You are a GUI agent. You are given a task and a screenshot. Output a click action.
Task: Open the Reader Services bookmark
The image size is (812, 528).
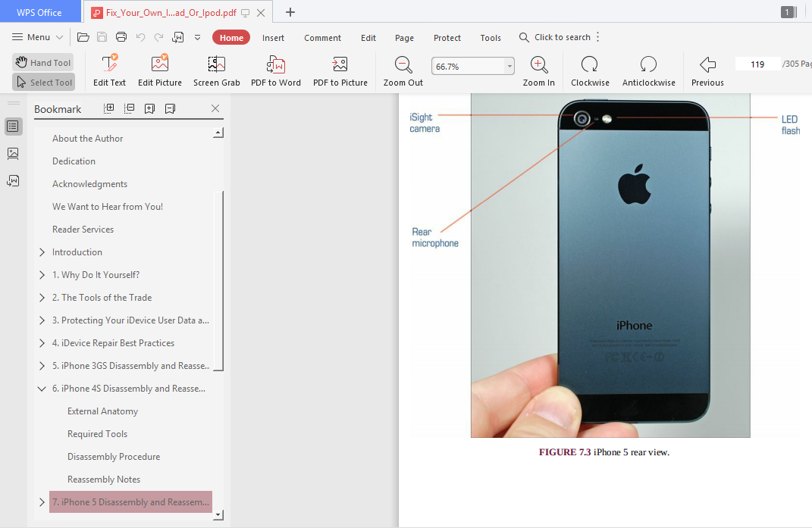pyautogui.click(x=83, y=230)
